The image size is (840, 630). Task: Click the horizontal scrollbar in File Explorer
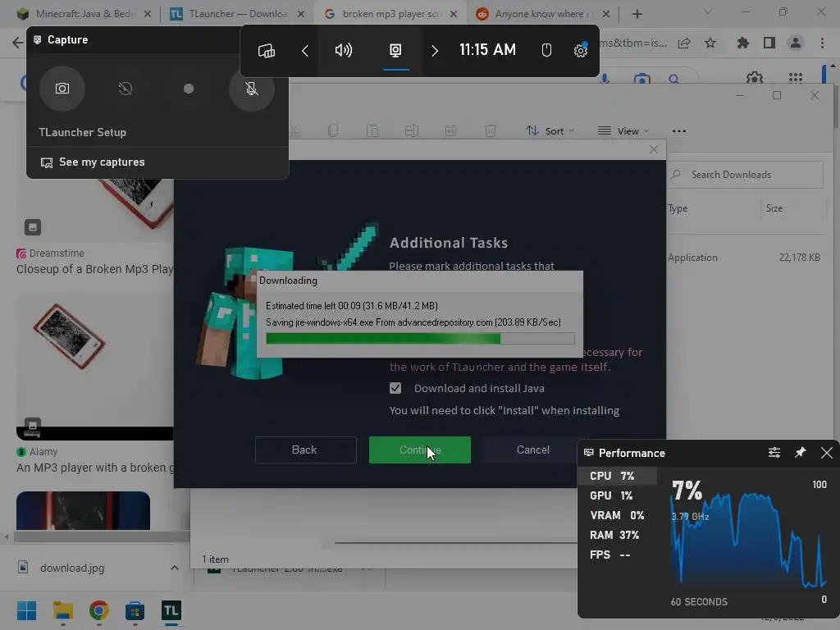pyautogui.click(x=455, y=543)
